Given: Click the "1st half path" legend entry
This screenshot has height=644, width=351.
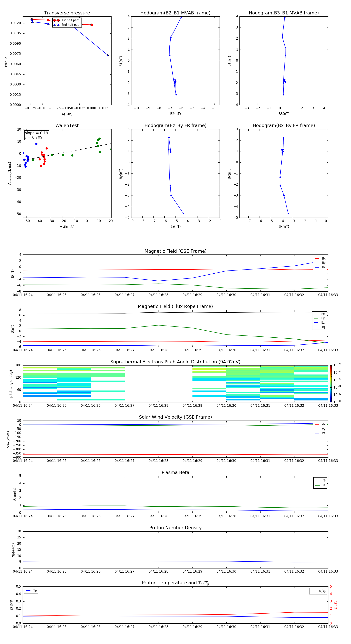Looking at the screenshot, I should click(x=67, y=20).
